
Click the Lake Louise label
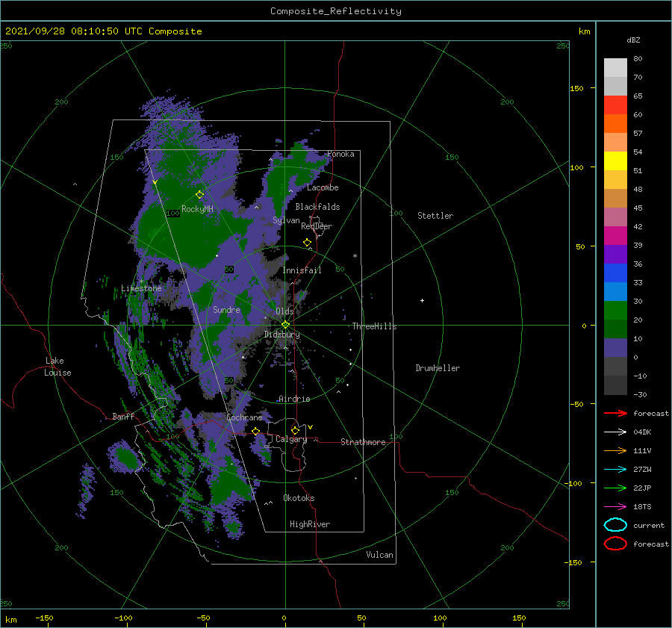[x=57, y=367]
